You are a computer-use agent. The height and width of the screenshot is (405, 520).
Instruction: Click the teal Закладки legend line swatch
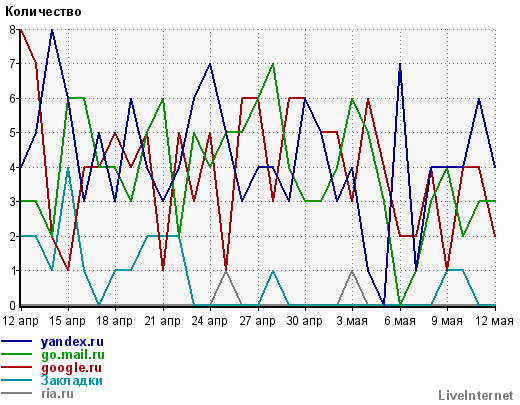[17, 380]
